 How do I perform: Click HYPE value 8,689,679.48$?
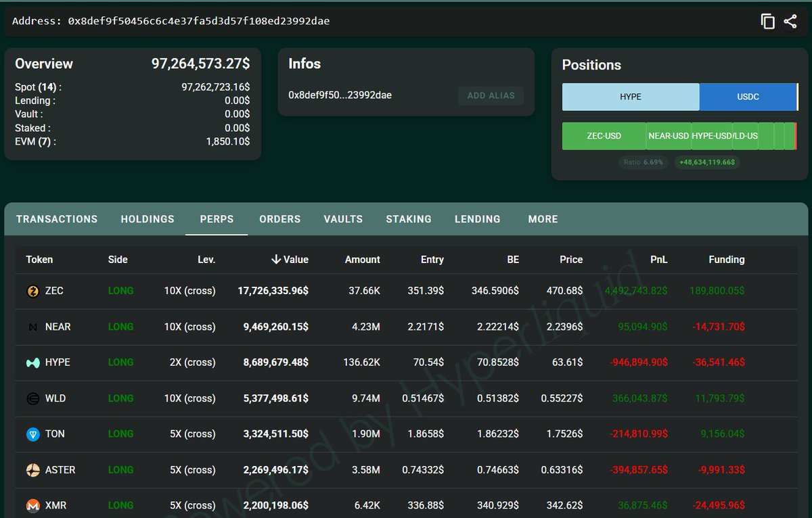(x=276, y=362)
